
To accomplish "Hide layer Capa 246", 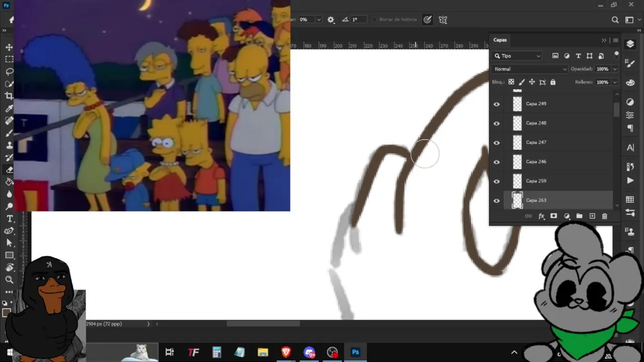I will point(497,162).
